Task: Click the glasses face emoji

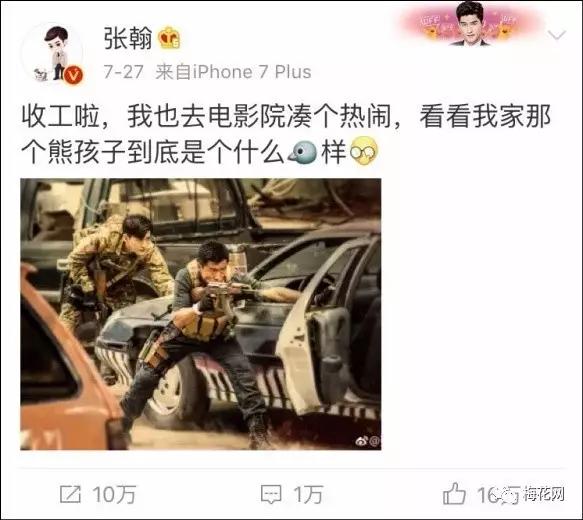Action: pos(364,151)
